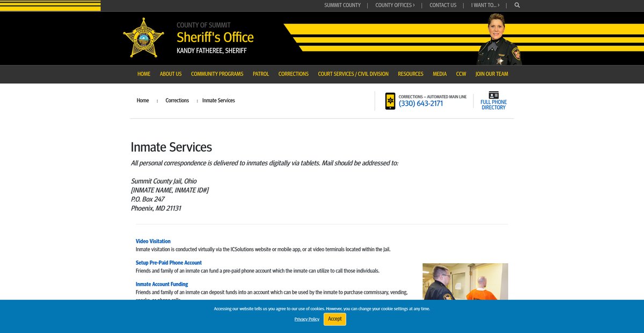Open the Community Programs menu
644x333 pixels.
pos(217,74)
